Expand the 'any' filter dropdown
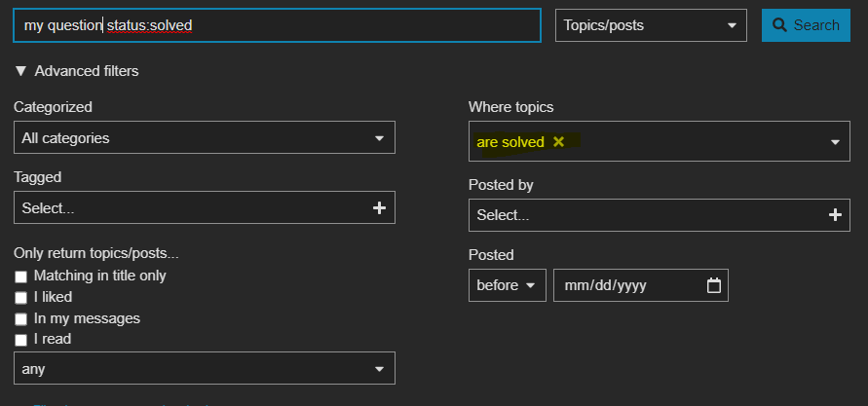The width and height of the screenshot is (868, 406). coord(205,369)
